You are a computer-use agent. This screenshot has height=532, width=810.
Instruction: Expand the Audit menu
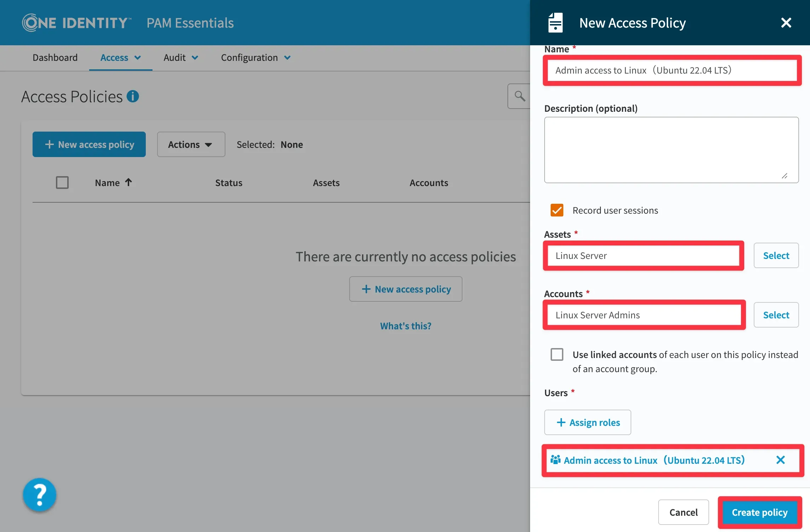[180, 58]
